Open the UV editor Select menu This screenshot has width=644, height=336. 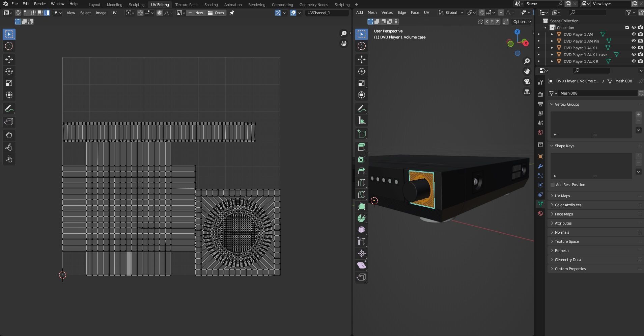(85, 13)
